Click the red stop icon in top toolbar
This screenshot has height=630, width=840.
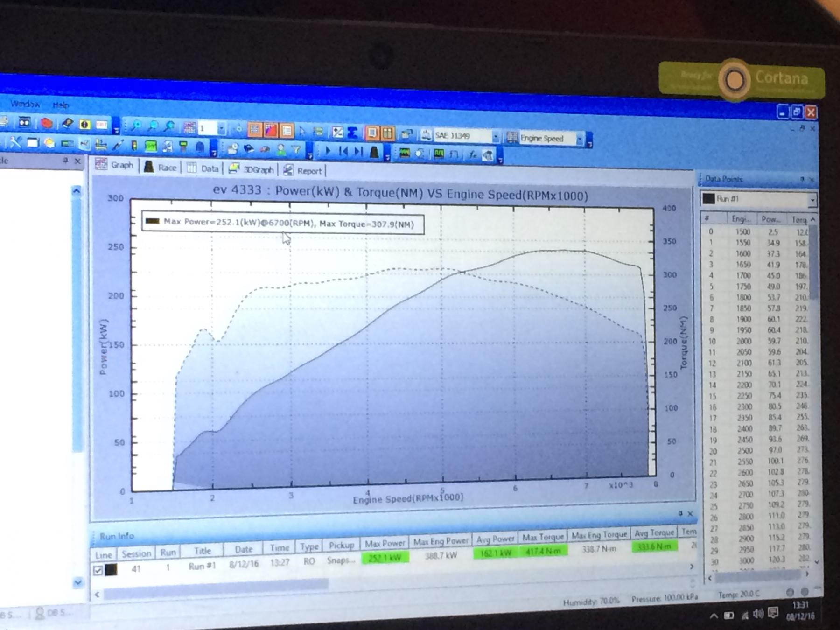tap(46, 123)
